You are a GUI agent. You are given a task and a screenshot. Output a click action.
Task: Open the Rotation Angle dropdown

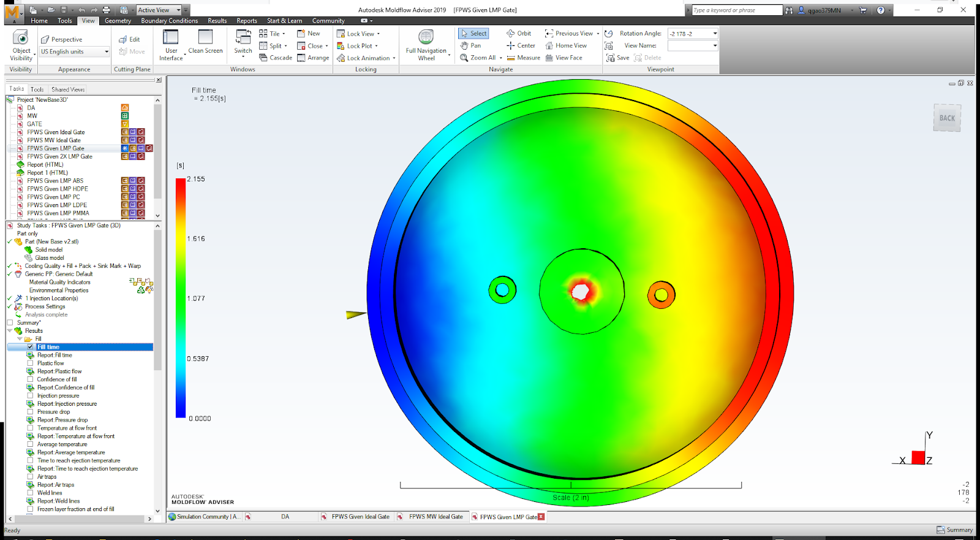point(715,34)
